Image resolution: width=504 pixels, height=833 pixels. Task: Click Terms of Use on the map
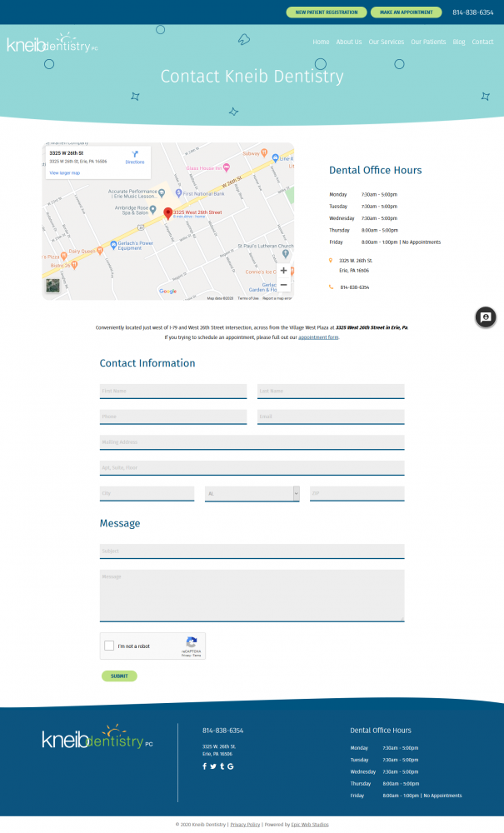[248, 298]
